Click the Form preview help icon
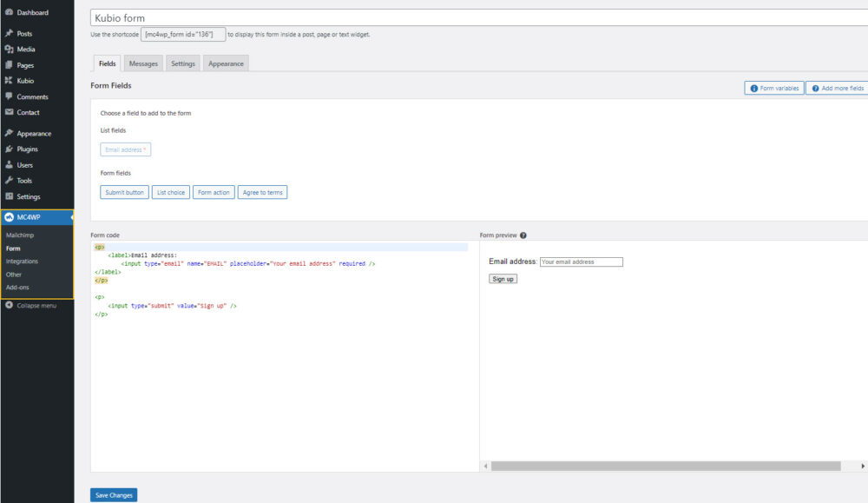 click(523, 235)
